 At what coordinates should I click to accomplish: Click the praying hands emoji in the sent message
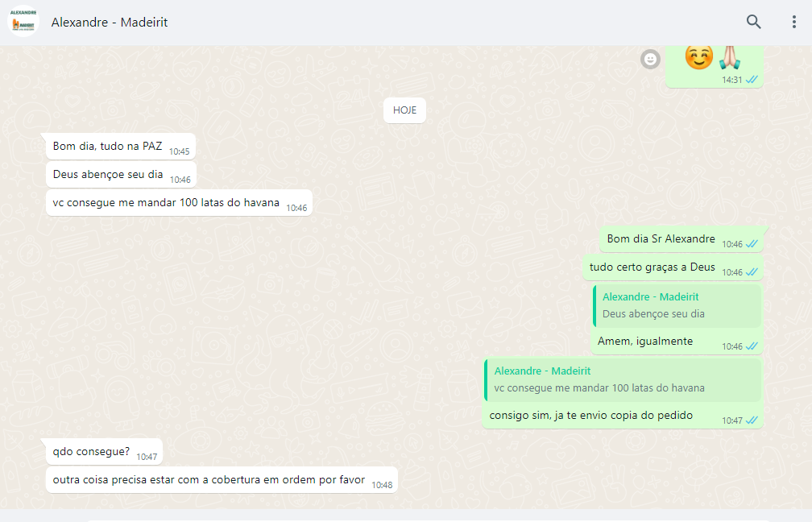729,56
